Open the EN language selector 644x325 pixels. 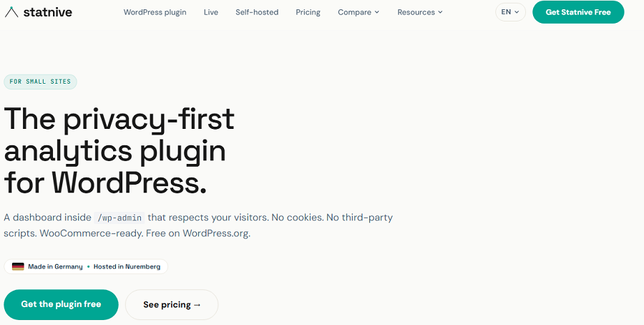coord(510,12)
